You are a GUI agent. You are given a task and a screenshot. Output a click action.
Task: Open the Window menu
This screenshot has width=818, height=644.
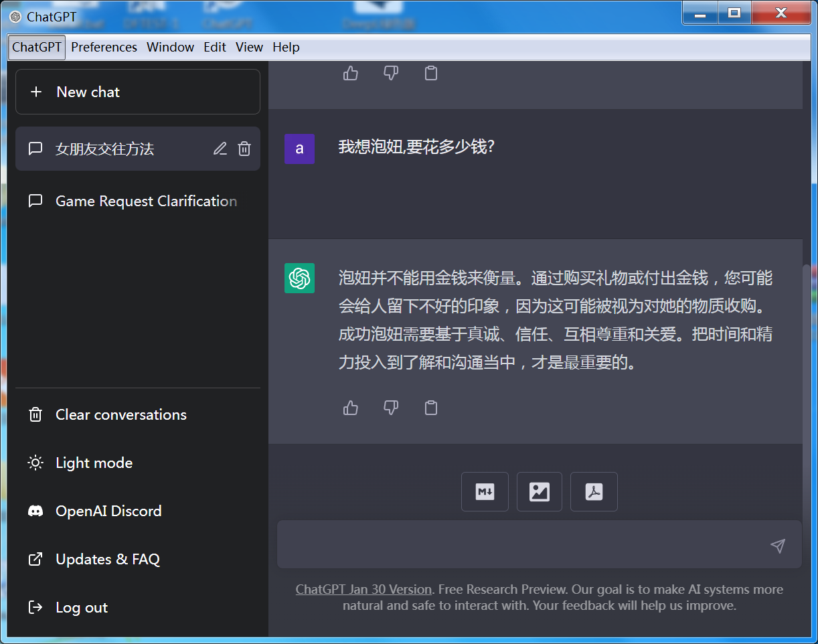point(171,47)
